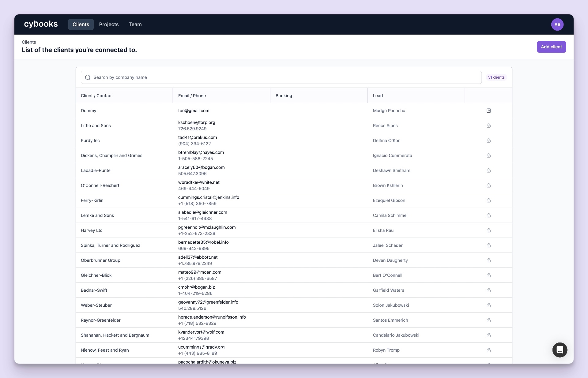Image resolution: width=588 pixels, height=378 pixels.
Task: Click lead name Ignacio Cummerata
Action: (x=393, y=156)
